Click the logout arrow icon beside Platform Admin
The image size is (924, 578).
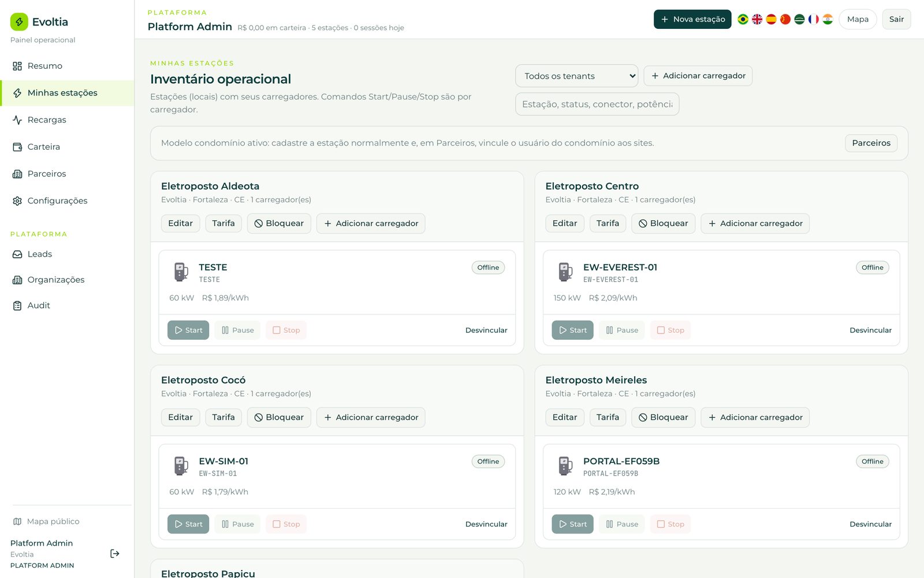(115, 554)
